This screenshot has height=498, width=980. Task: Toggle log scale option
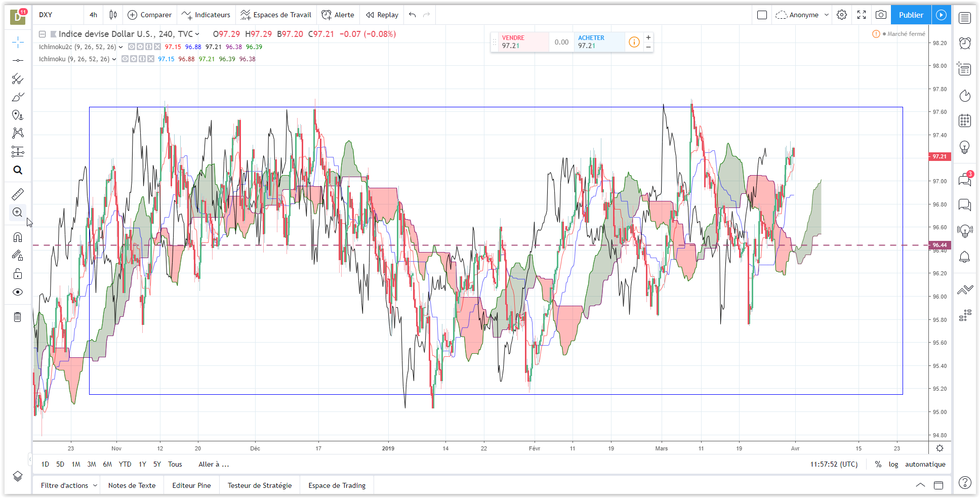[x=893, y=464]
